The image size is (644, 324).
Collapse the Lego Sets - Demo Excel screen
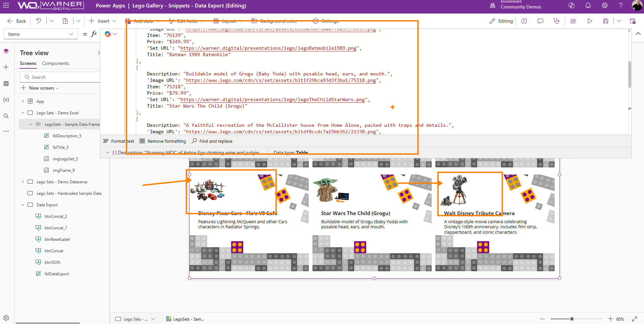point(23,113)
